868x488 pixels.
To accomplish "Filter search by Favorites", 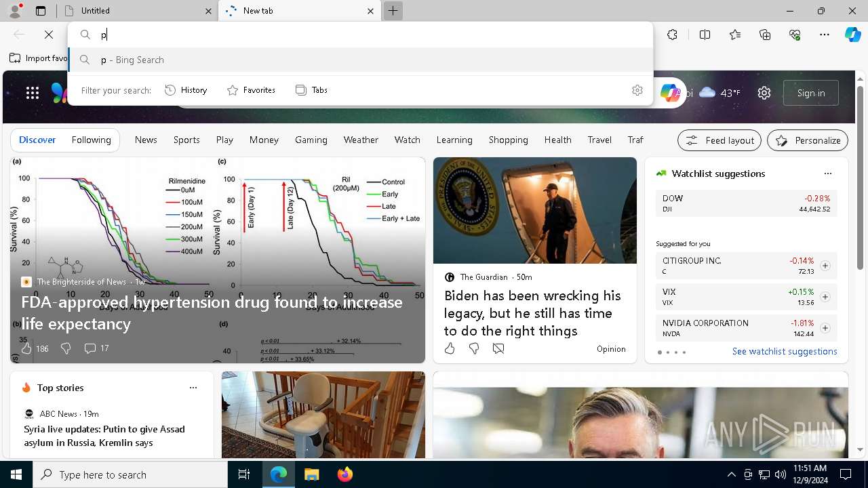I will pos(251,90).
